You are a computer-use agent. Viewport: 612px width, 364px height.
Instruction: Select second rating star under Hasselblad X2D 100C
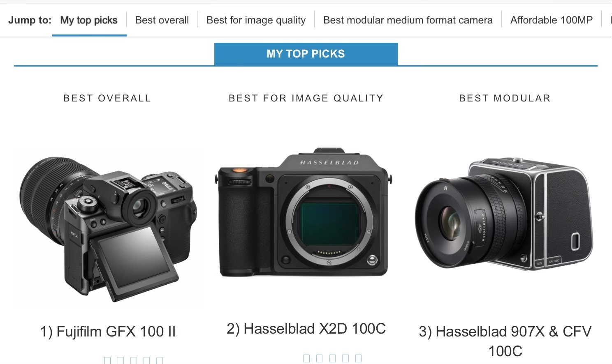coord(319,358)
